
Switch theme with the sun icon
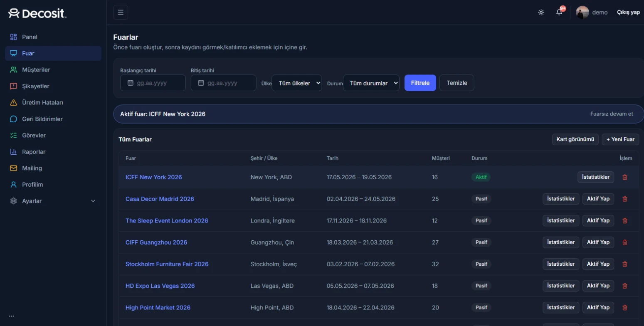click(x=541, y=12)
